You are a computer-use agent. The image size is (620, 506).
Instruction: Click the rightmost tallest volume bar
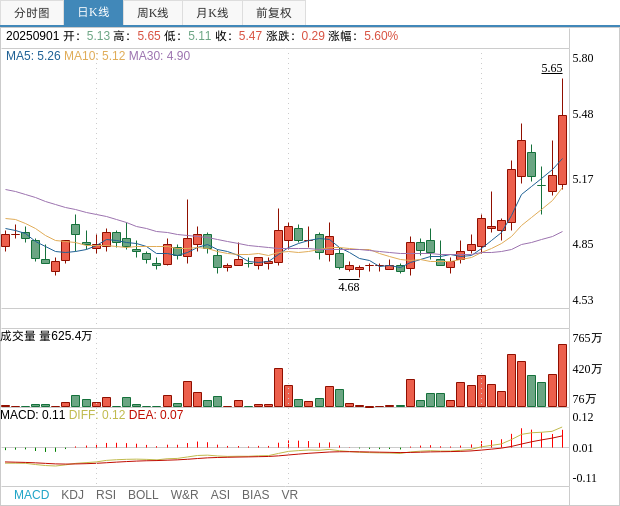tap(562, 375)
